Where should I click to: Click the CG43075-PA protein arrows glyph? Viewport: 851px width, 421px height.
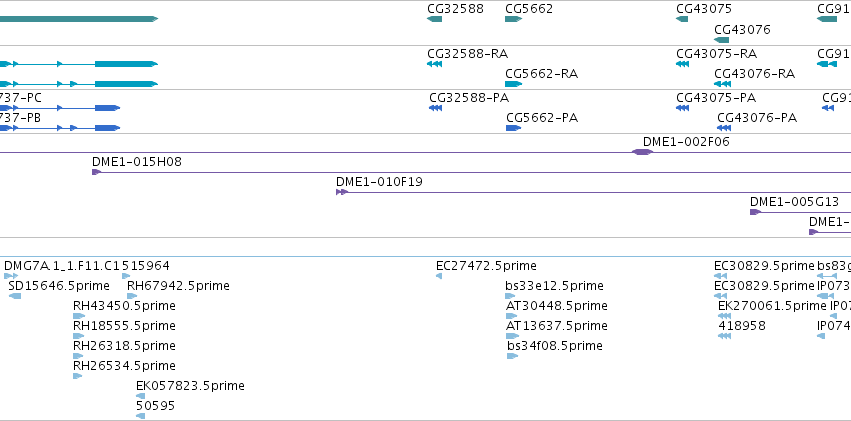tap(683, 108)
